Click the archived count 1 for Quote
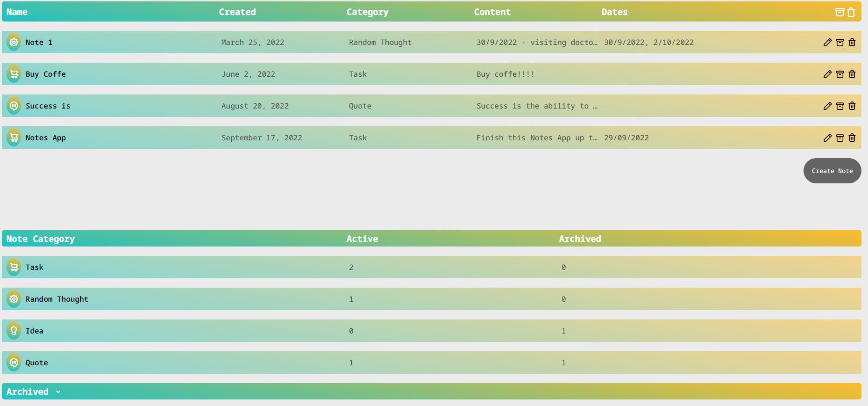868x406 pixels. (563, 363)
